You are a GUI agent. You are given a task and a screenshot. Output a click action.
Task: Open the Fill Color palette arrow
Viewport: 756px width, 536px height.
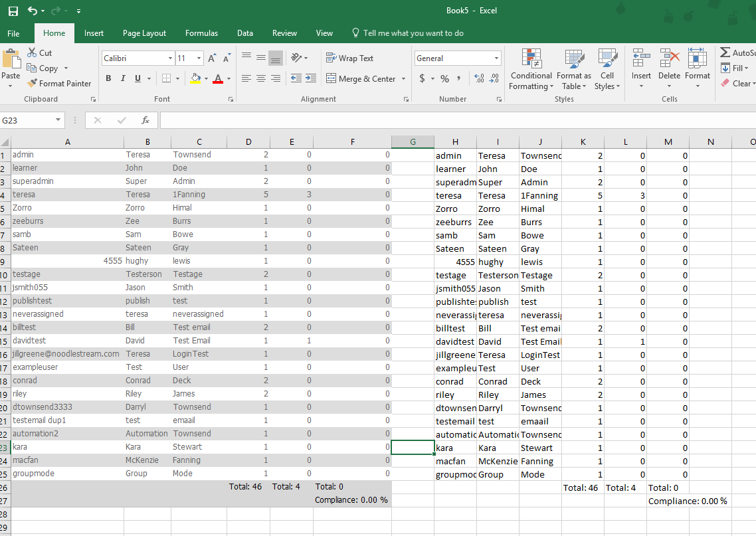(x=207, y=78)
